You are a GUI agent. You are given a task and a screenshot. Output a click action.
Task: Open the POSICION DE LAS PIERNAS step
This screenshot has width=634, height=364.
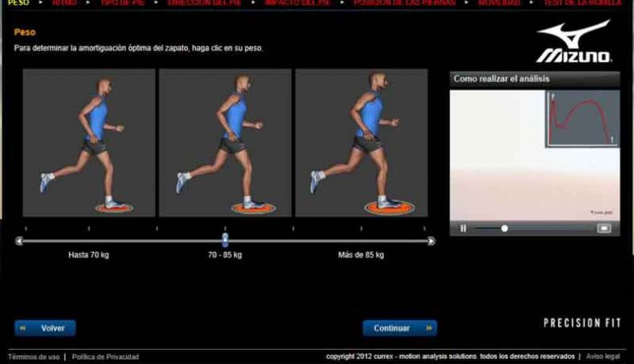tap(404, 2)
